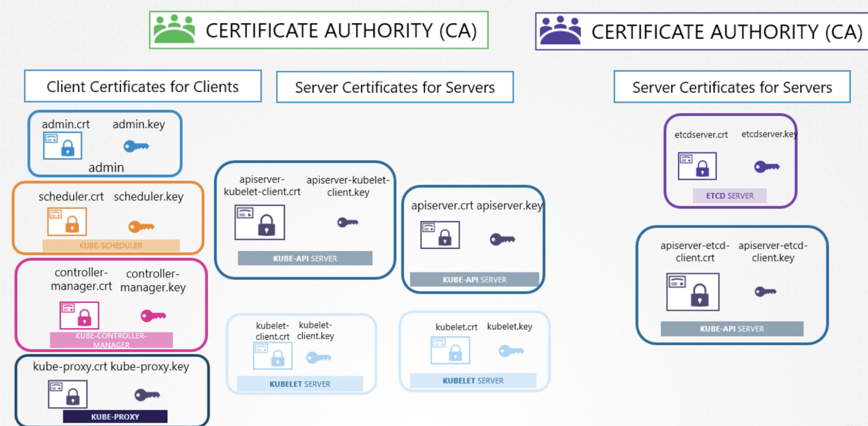Click the admin.crt certificate icon
Image resolution: width=868 pixels, height=426 pixels.
63,146
